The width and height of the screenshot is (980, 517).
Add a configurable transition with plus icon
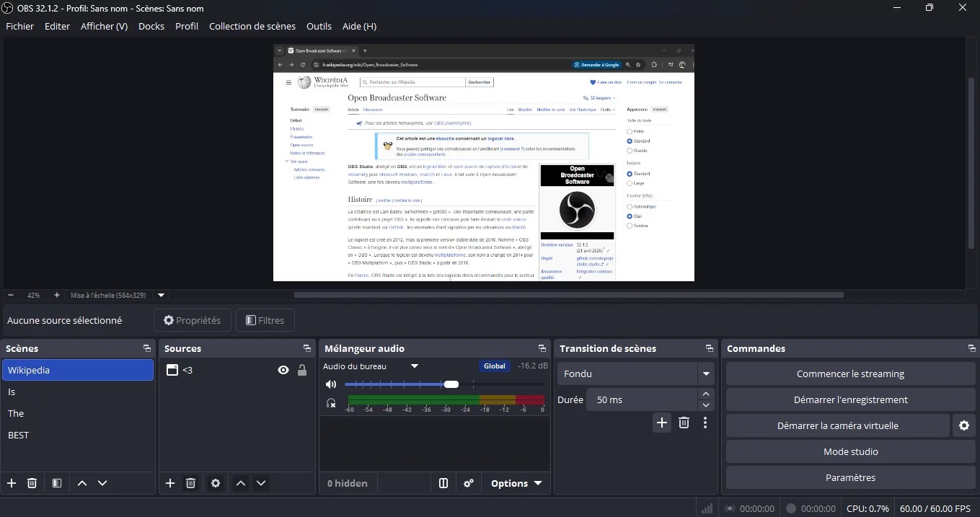[662, 423]
